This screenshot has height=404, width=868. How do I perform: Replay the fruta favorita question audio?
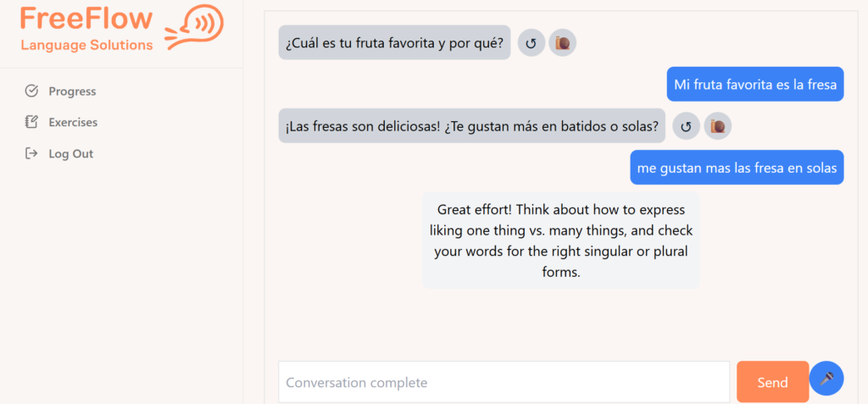pyautogui.click(x=531, y=42)
